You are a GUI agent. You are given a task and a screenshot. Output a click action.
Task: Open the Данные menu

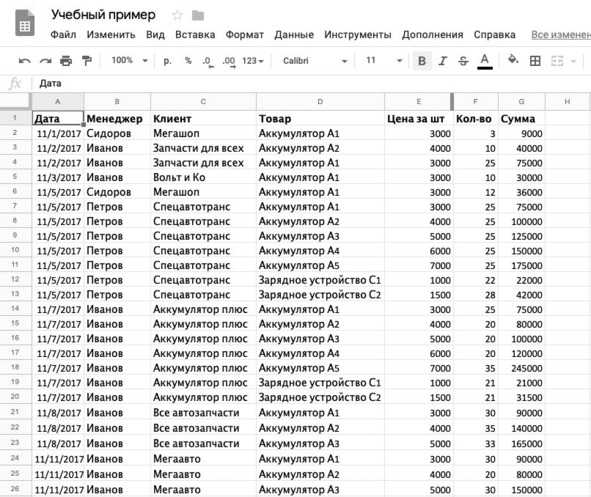click(x=294, y=35)
